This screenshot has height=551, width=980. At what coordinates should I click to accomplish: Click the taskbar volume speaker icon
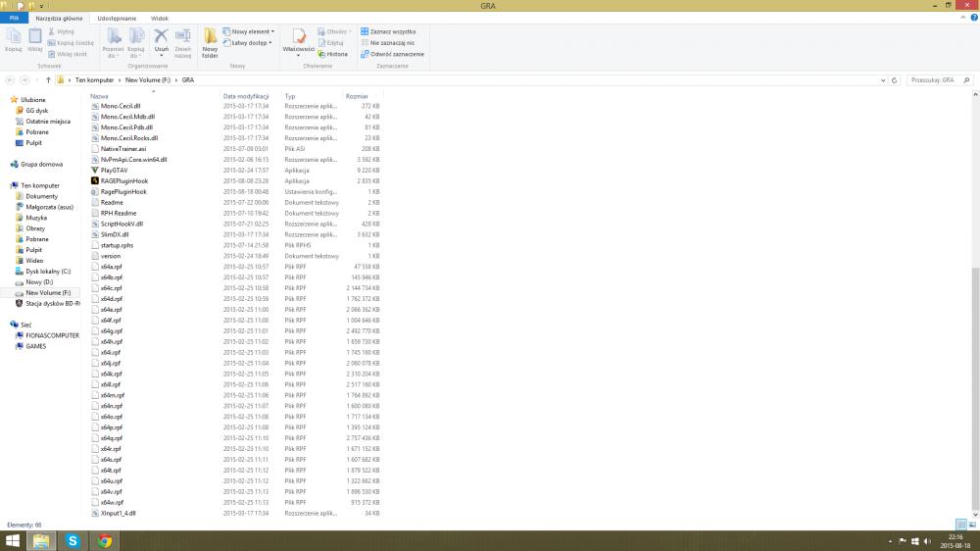point(927,541)
